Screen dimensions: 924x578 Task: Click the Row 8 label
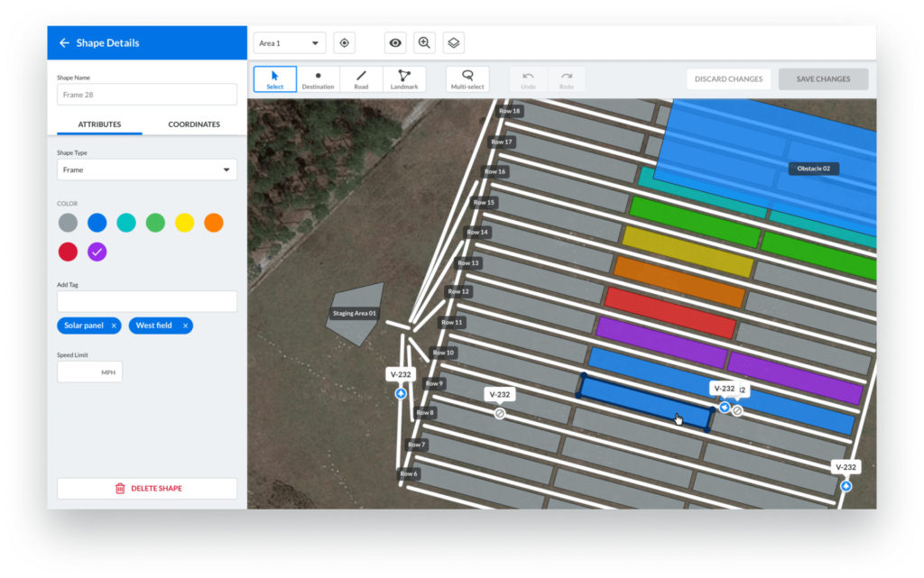coord(425,413)
